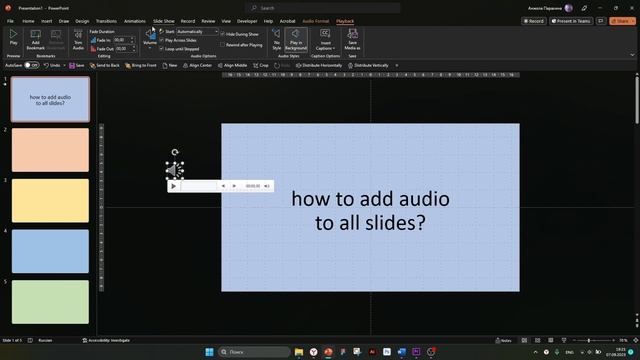Click the Fade In duration field

point(122,40)
